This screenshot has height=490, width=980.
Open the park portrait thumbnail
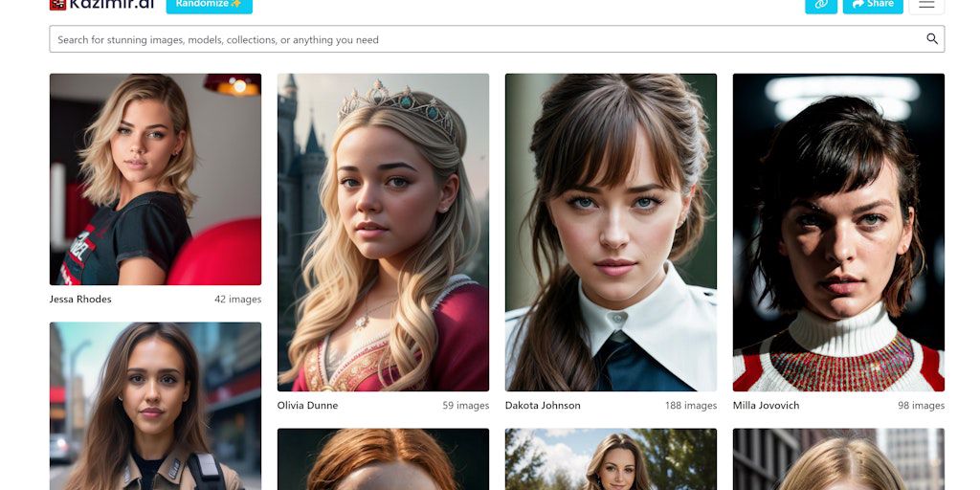click(611, 459)
